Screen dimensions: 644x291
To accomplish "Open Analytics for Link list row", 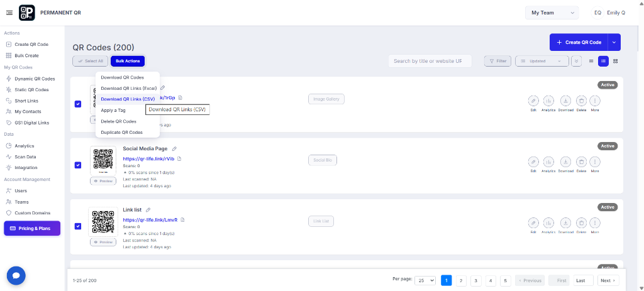I will pos(548,222).
